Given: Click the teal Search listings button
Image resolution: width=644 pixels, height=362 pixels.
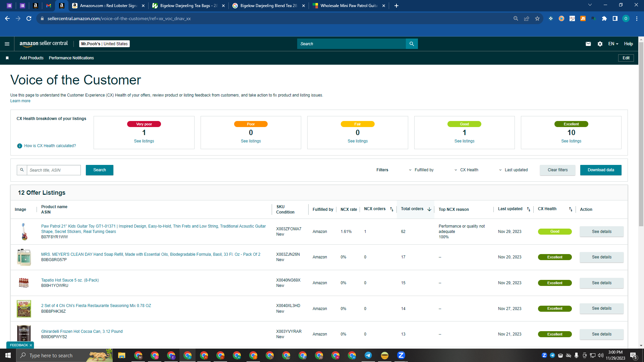Looking at the screenshot, I should [100, 170].
